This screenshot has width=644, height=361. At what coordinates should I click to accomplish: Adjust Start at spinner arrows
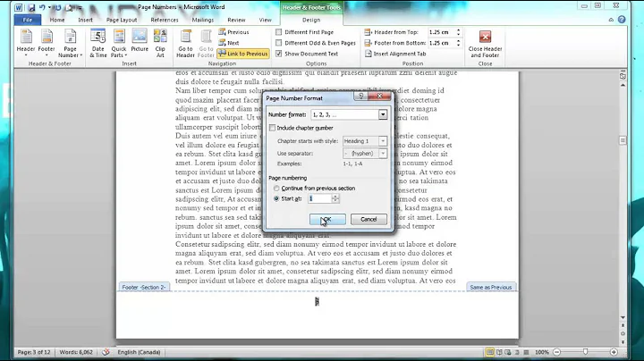tap(335, 198)
